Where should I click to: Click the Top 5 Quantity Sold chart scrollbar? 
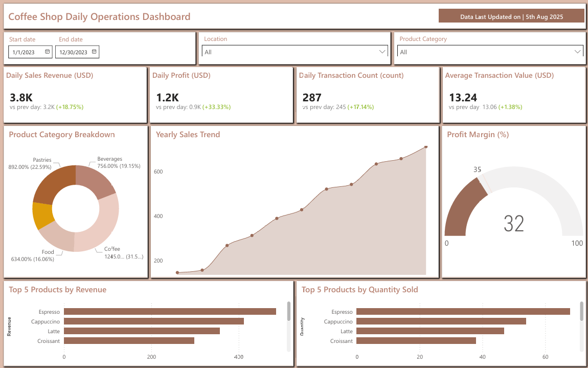tap(582, 311)
